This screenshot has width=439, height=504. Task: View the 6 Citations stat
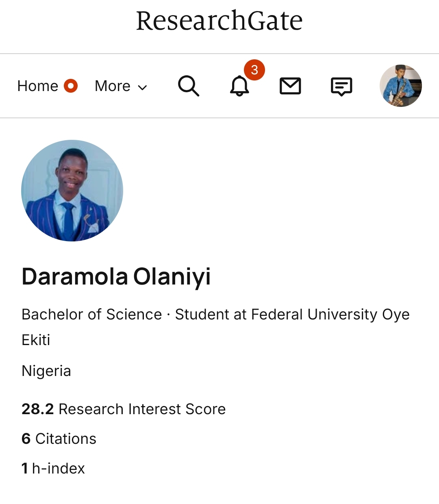tap(59, 439)
